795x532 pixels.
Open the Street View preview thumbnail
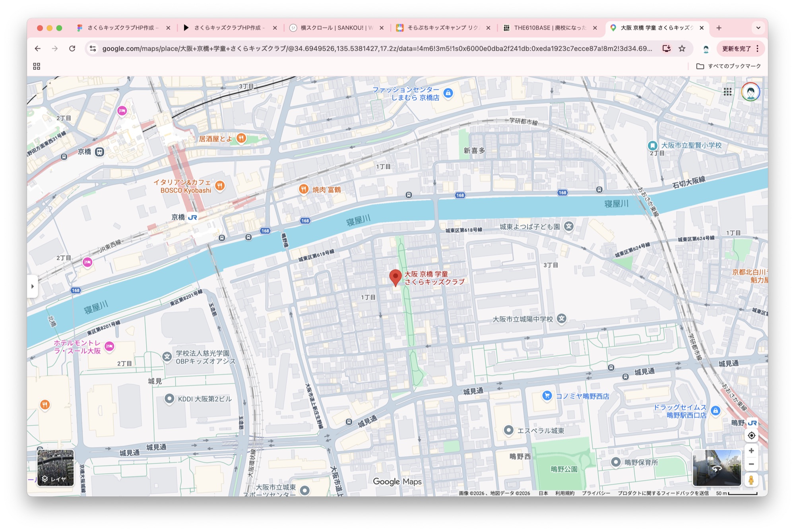pyautogui.click(x=717, y=468)
